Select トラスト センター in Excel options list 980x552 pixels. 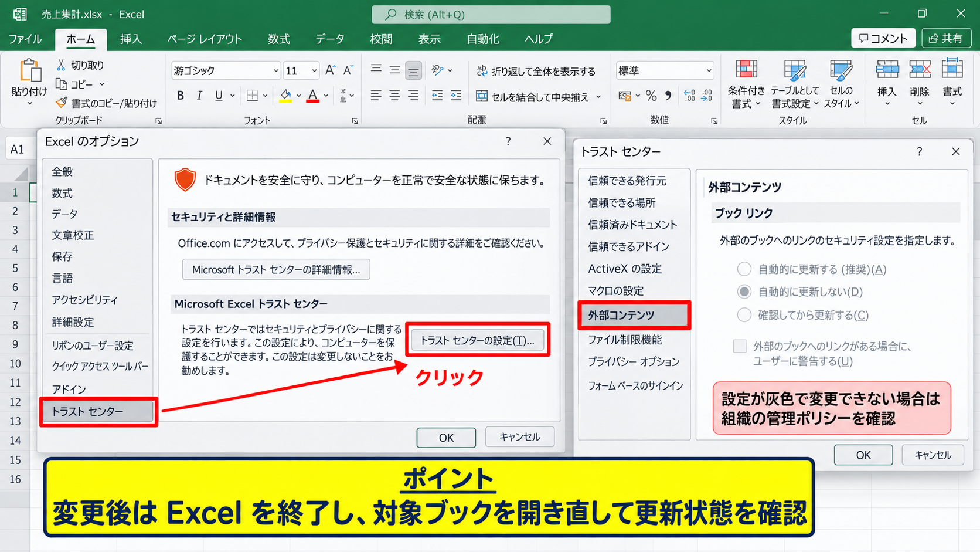(98, 411)
